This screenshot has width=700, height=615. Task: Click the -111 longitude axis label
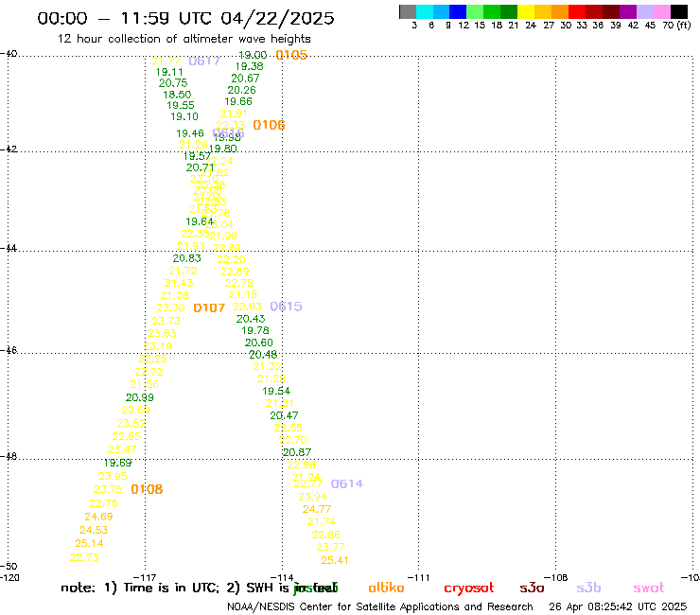(x=420, y=577)
